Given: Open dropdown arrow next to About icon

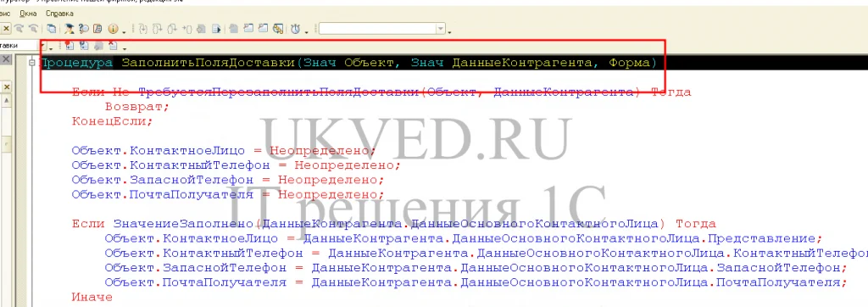Looking at the screenshot, I should pos(124,31).
